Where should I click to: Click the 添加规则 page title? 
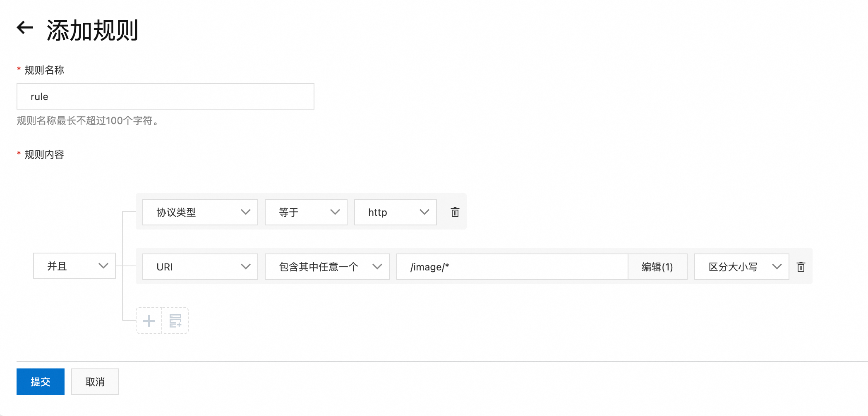93,30
